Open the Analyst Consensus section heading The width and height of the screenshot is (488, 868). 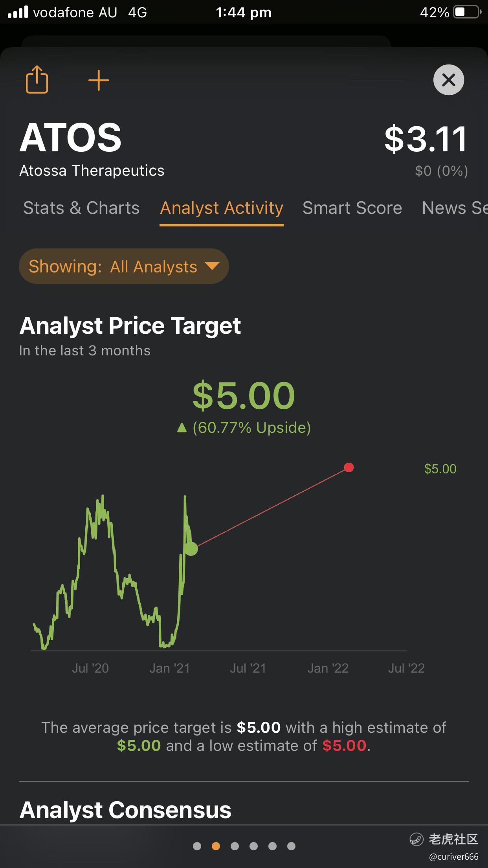coord(125,810)
